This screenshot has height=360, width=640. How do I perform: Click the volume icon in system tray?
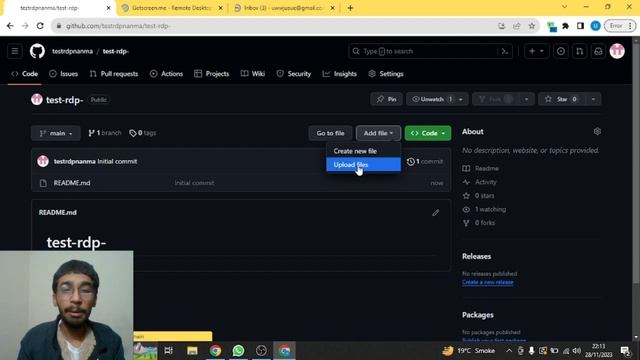pos(576,351)
